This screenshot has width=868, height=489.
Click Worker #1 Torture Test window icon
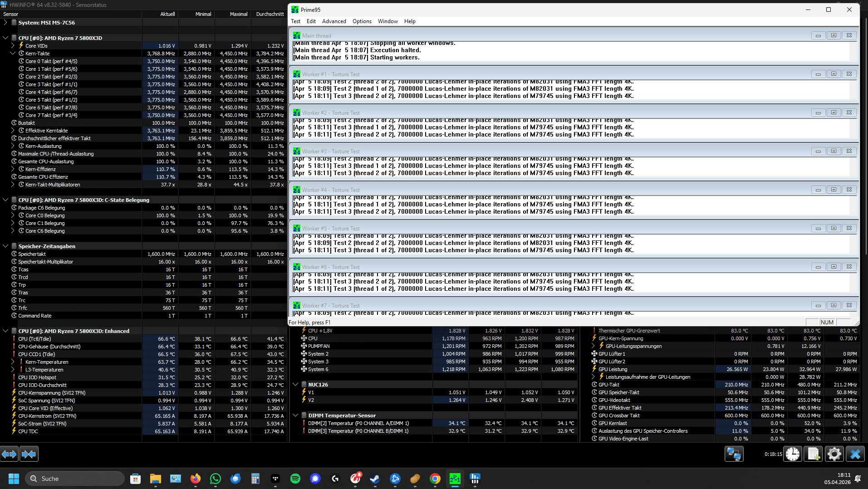(297, 74)
